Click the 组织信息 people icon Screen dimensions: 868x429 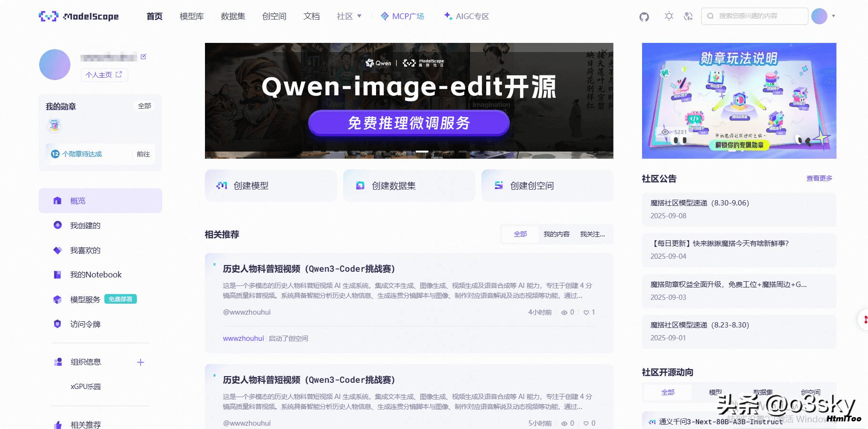[58, 362]
